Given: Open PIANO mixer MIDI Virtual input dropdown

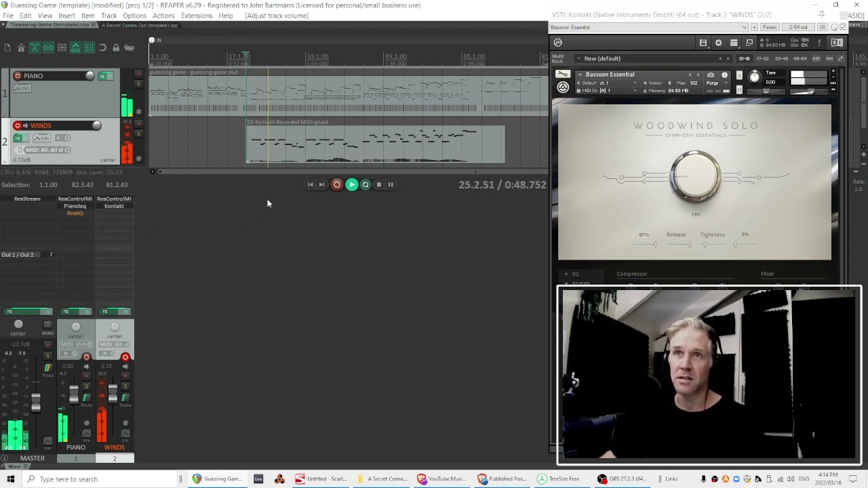Looking at the screenshot, I should [76, 344].
